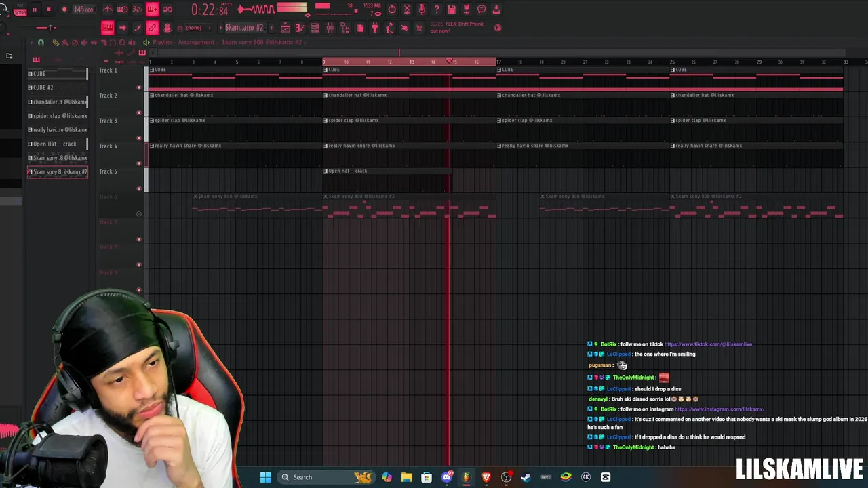Select the playlist draw pencil tool
This screenshot has width=868, height=488.
pyautogui.click(x=56, y=43)
